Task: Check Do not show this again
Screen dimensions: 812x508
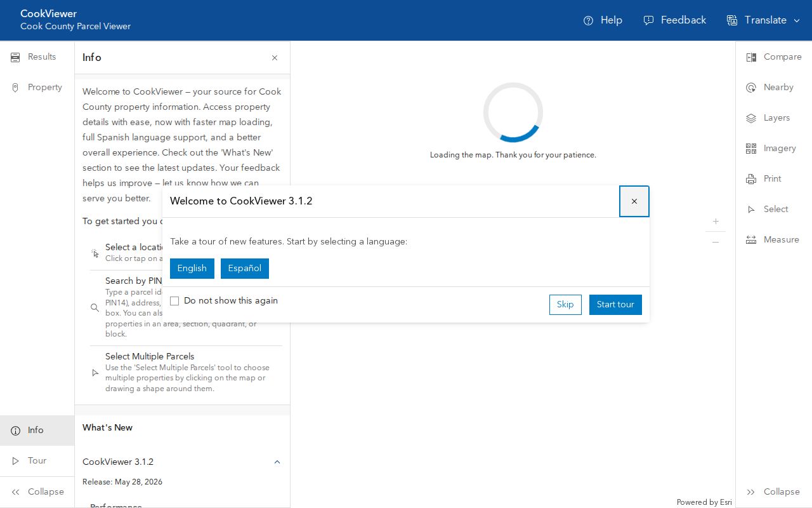Action: coord(174,301)
